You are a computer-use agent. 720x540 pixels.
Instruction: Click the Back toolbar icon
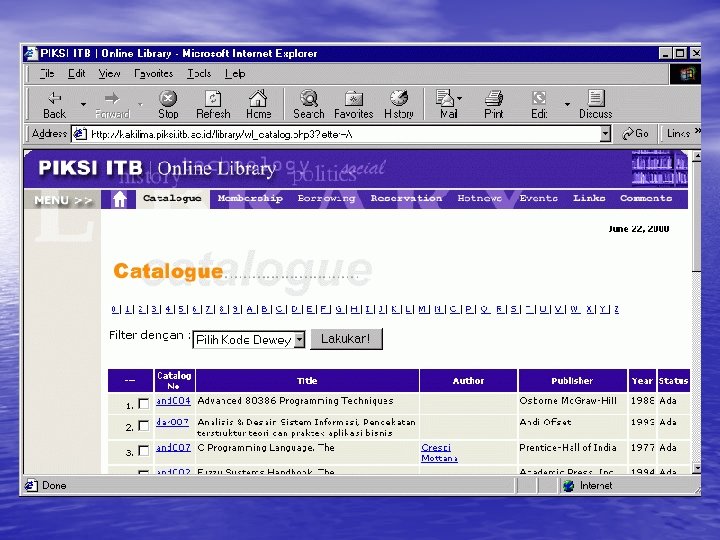click(x=55, y=104)
